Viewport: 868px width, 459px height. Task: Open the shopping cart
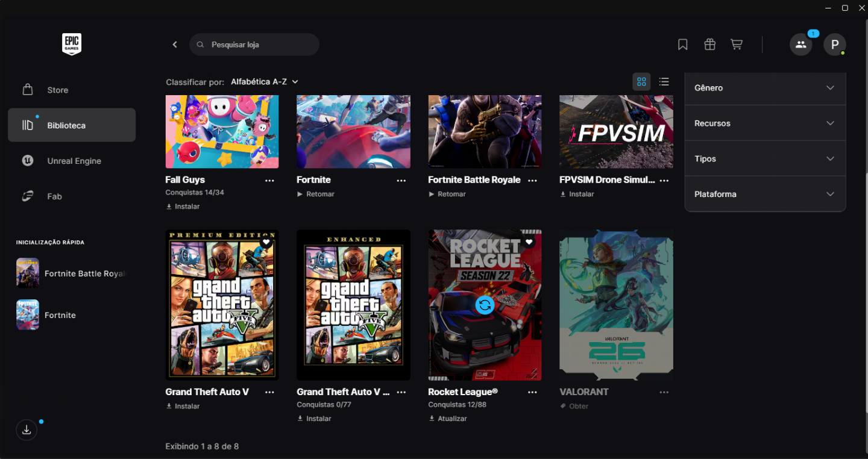(737, 45)
